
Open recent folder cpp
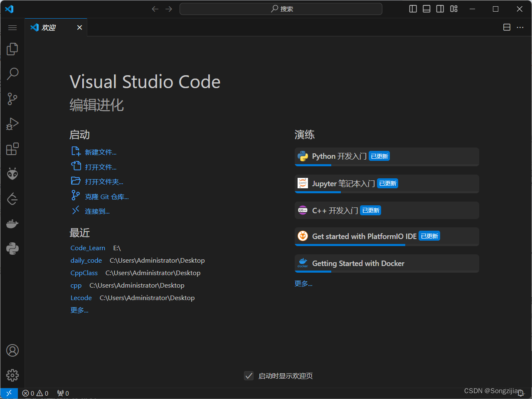(x=76, y=286)
